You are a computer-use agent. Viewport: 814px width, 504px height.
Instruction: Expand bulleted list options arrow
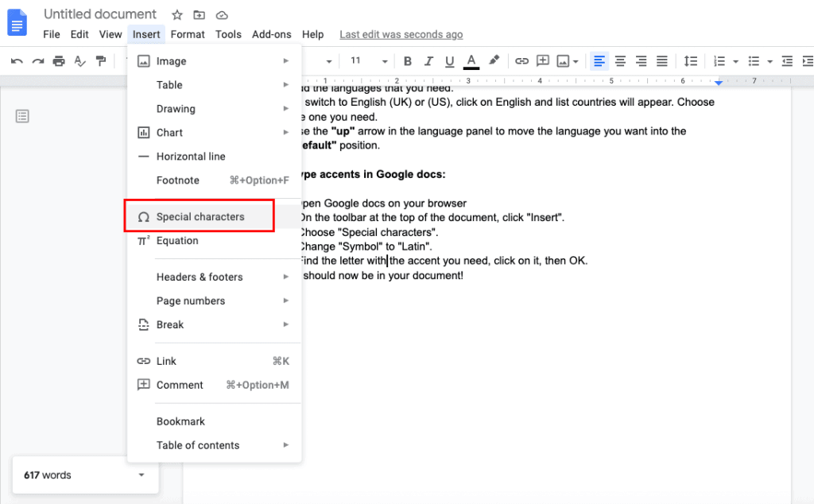[x=769, y=62]
